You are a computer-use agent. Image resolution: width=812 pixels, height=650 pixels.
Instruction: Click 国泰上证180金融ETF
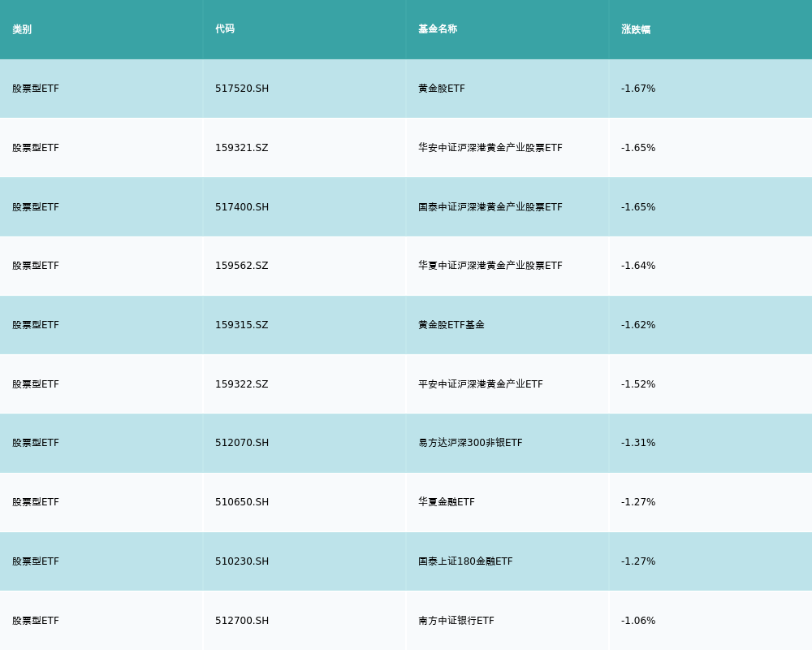pos(465,561)
